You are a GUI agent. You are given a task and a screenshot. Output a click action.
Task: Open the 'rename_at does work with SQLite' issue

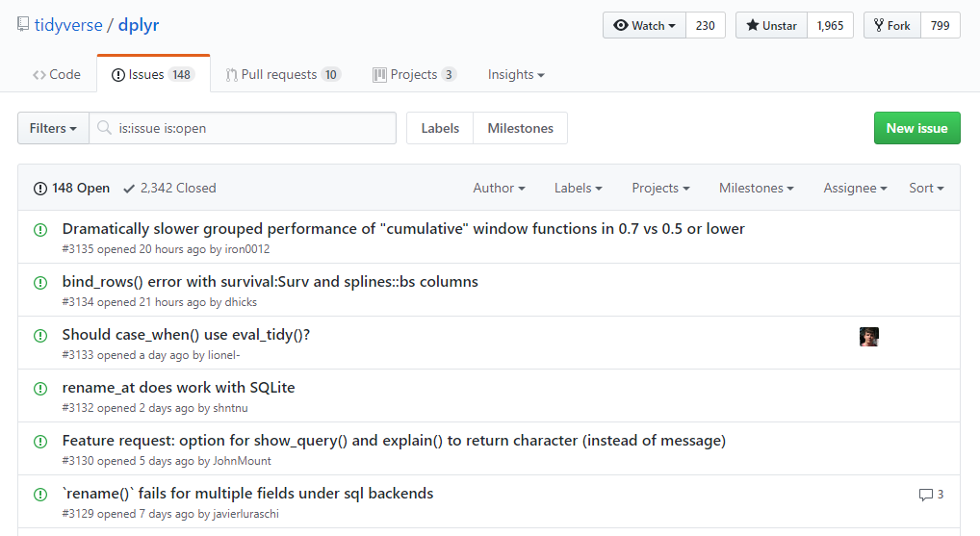pyautogui.click(x=178, y=387)
